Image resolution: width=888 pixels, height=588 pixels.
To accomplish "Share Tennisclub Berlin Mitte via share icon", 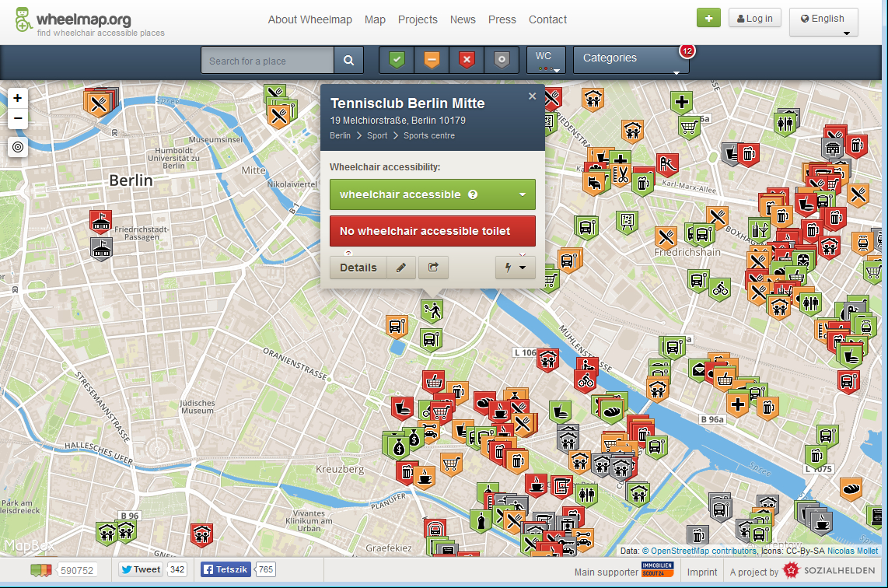I will coord(433,268).
